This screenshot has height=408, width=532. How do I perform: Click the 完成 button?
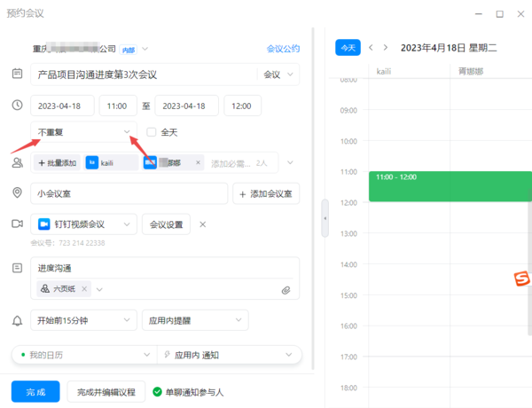(35, 391)
